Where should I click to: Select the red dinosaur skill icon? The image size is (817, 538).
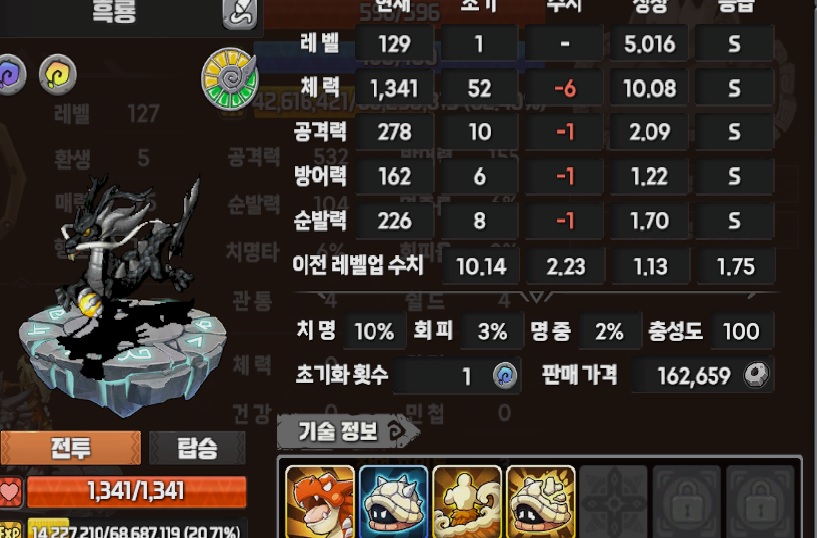pos(320,502)
